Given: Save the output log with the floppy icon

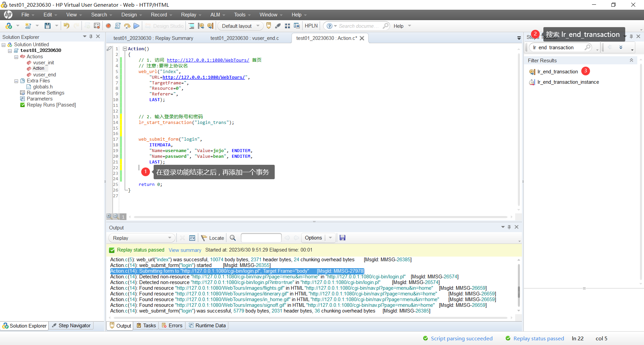Looking at the screenshot, I should pos(342,238).
